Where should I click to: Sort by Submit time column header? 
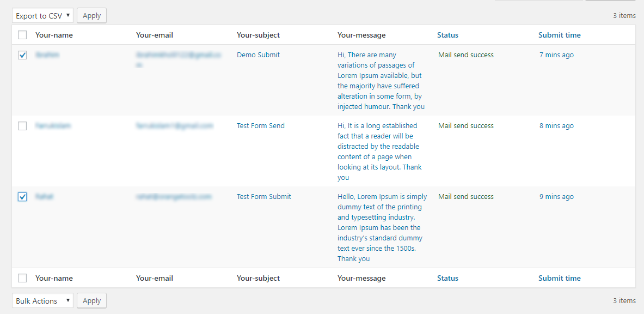560,35
